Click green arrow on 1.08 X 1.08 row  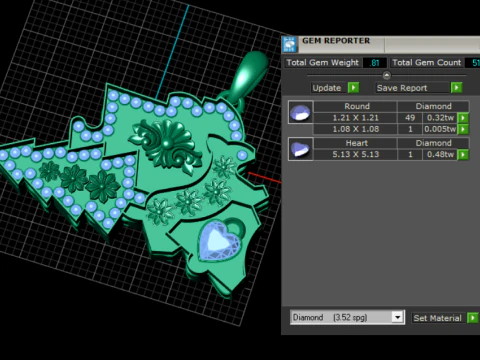463,129
